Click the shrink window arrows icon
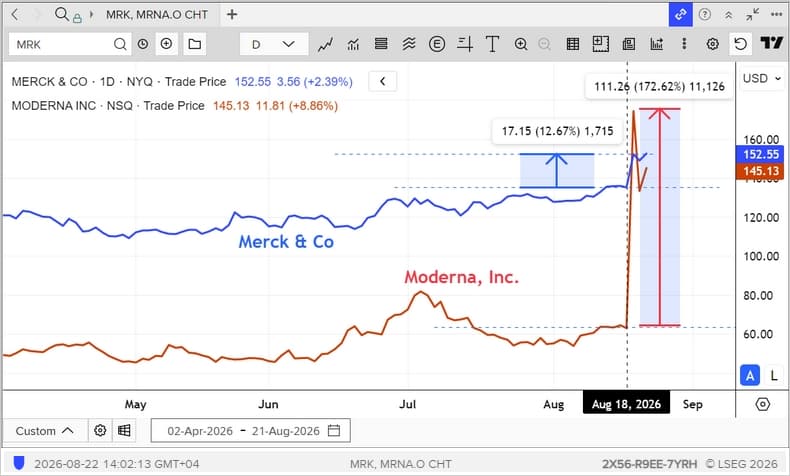The height and width of the screenshot is (476, 790). (x=752, y=15)
